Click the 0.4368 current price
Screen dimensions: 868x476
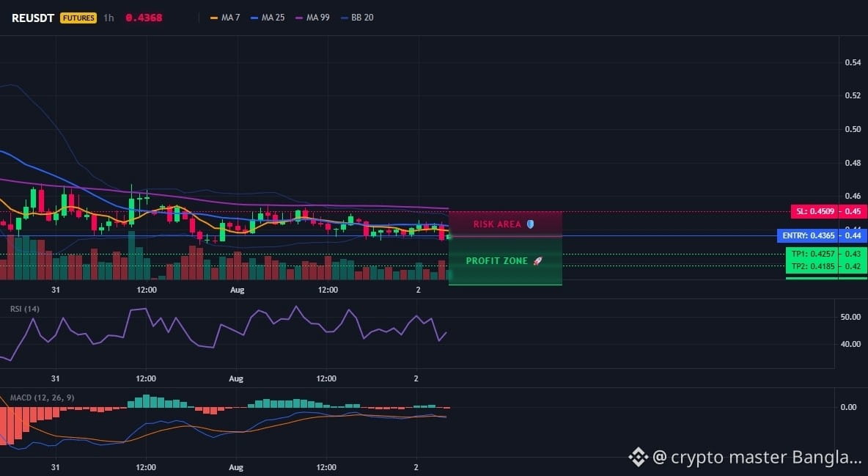[x=144, y=18]
